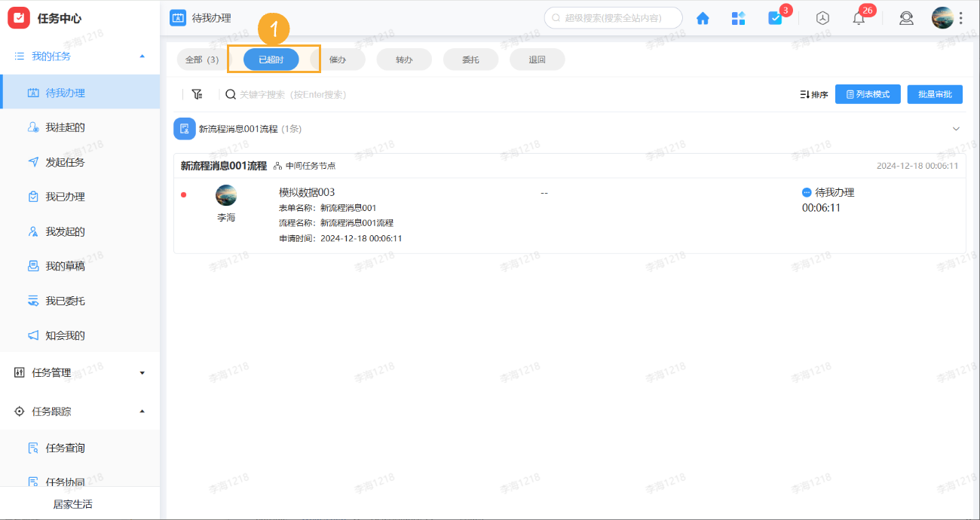打开通知铃铛图标查看26条消息
This screenshot has width=980, height=520.
[859, 18]
